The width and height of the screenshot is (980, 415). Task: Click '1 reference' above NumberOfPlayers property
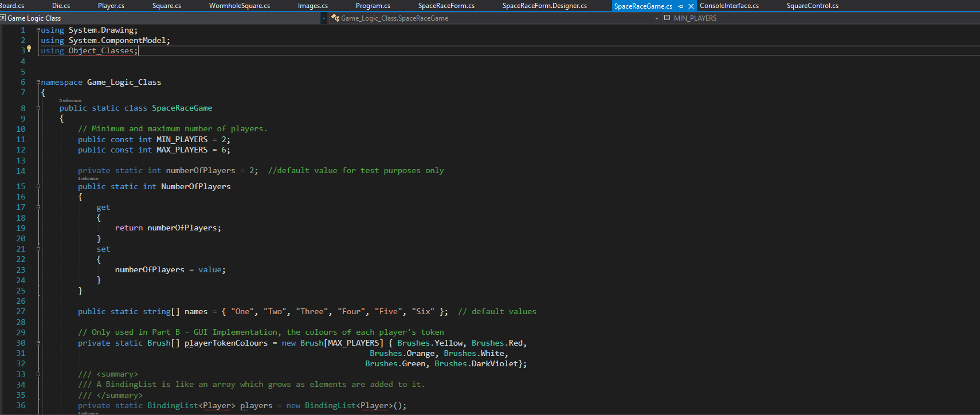(88, 179)
